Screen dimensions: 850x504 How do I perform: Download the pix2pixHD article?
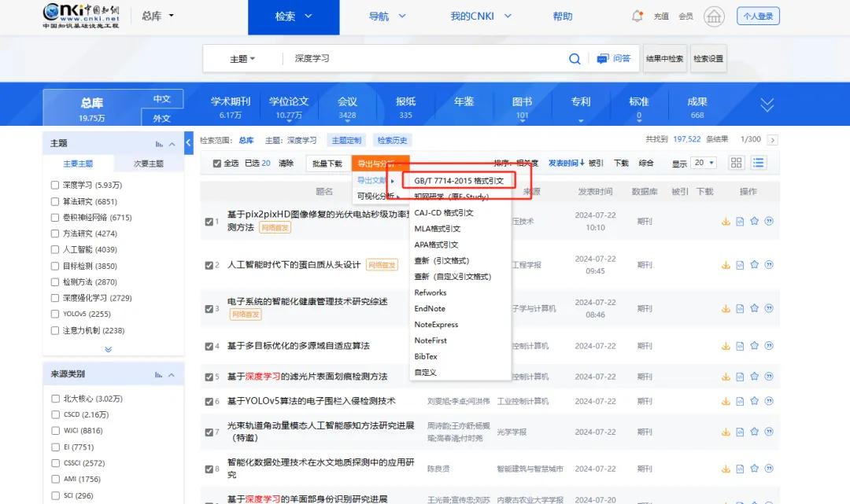(726, 222)
